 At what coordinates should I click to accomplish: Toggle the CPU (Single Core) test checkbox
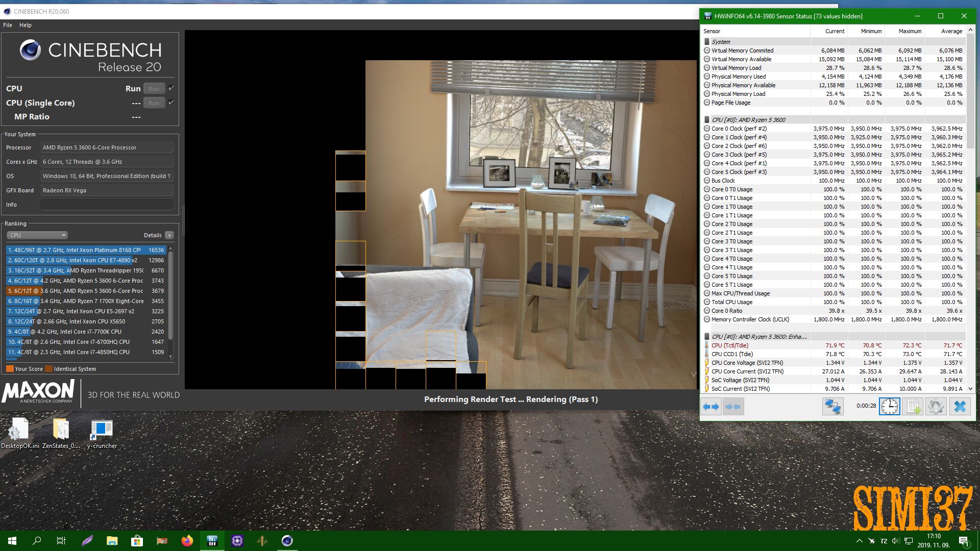pos(171,102)
